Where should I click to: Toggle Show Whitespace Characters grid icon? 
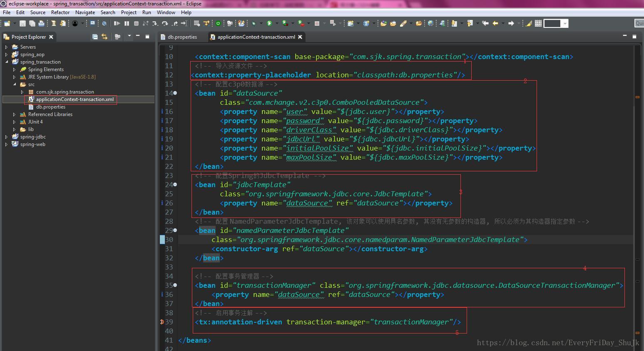(x=538, y=23)
